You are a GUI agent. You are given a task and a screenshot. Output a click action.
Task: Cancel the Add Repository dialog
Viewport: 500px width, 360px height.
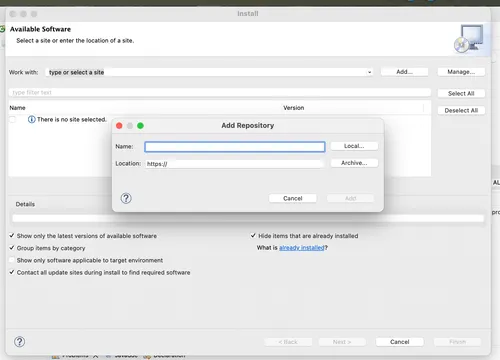(293, 198)
